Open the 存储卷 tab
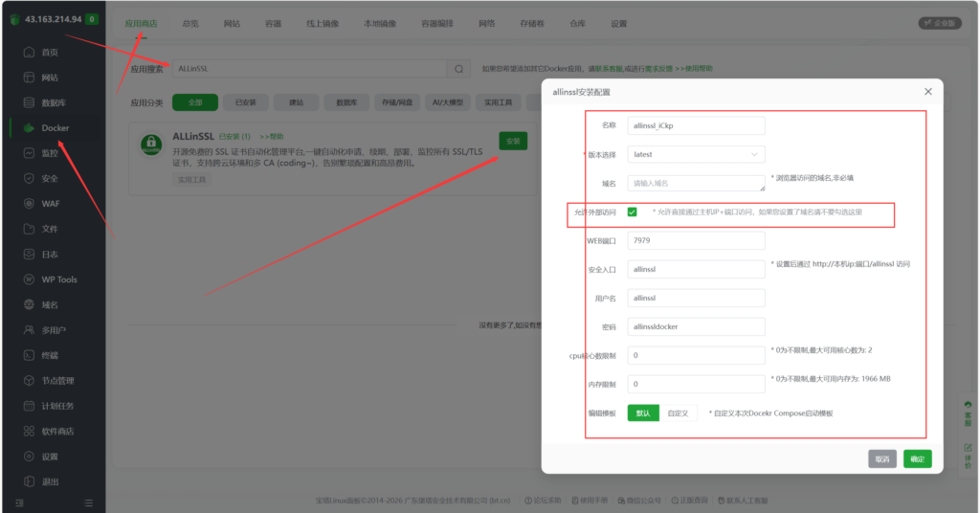This screenshot has width=980, height=513. click(532, 24)
